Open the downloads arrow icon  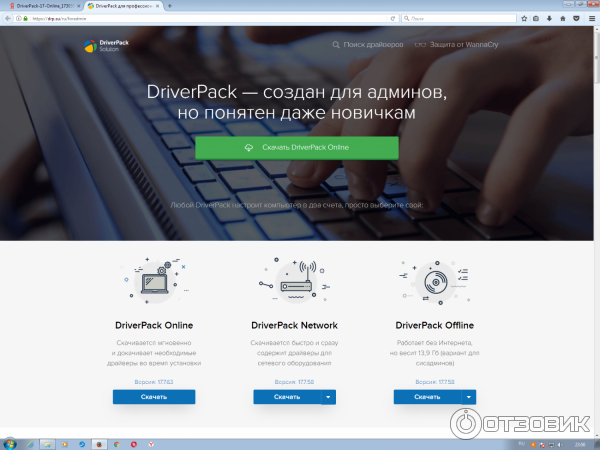click(x=549, y=18)
